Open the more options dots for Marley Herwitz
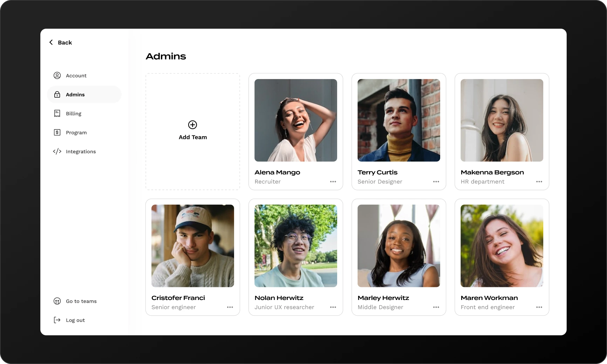This screenshot has width=607, height=364. [x=436, y=307]
